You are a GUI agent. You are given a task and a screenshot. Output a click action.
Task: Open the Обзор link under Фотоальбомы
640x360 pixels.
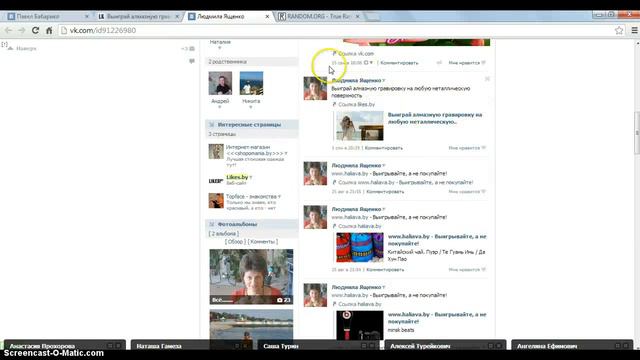pyautogui.click(x=235, y=242)
